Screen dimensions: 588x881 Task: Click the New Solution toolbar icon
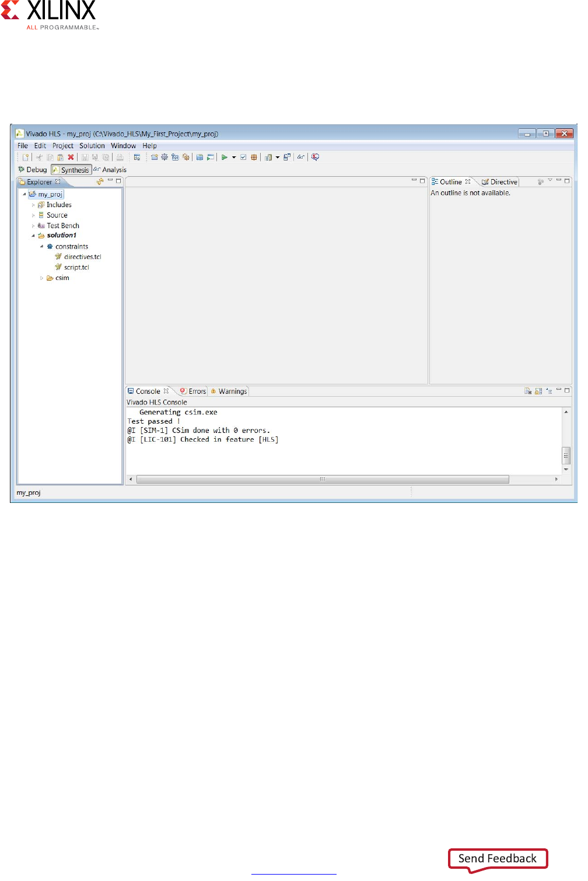pyautogui.click(x=175, y=157)
